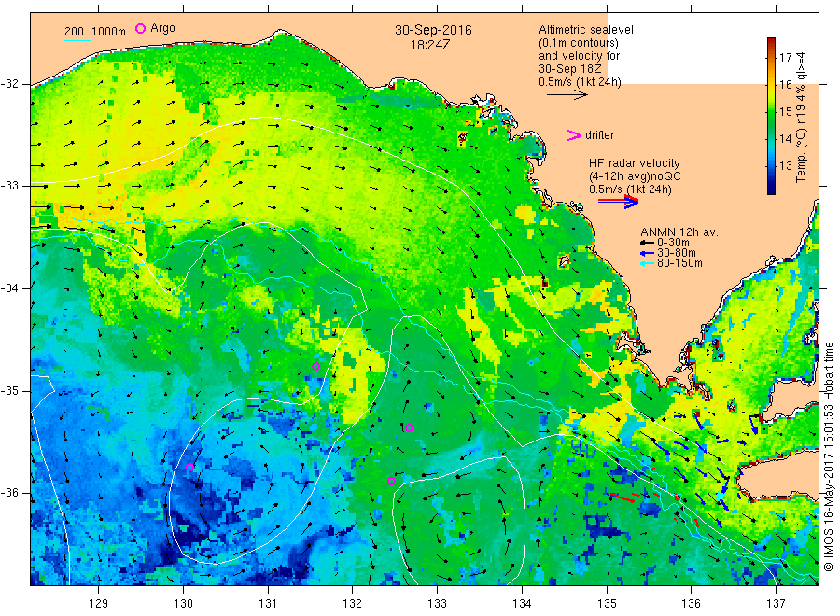
Task: Click the 17 label on temperature scale
Action: (785, 57)
